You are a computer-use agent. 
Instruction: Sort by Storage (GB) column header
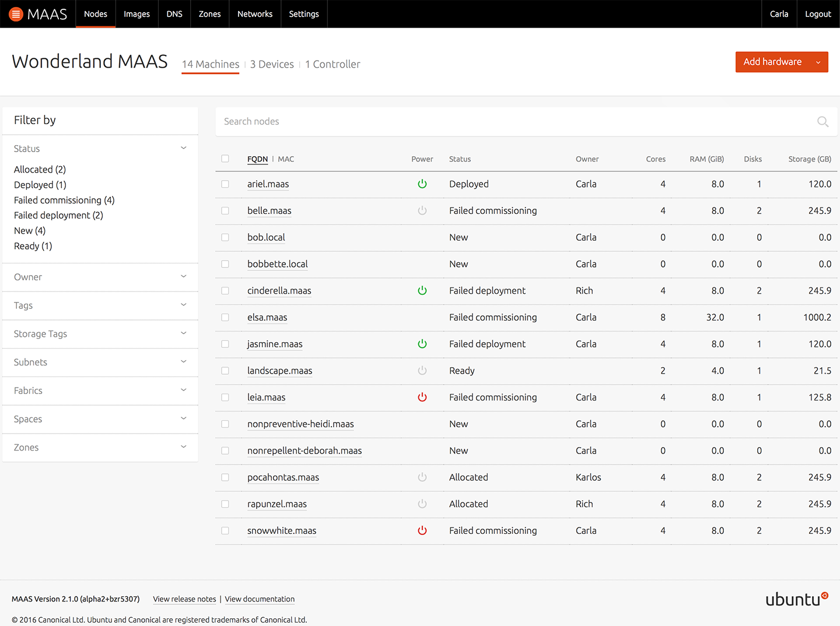coord(810,159)
